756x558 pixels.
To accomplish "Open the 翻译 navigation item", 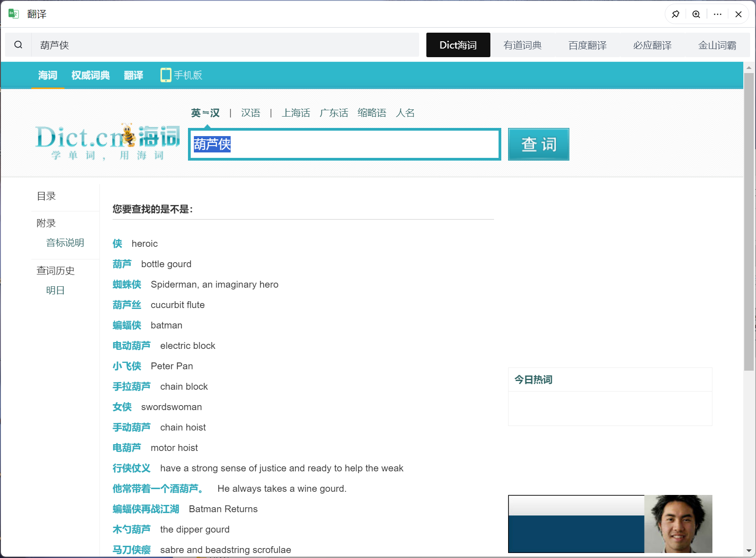I will tap(133, 75).
